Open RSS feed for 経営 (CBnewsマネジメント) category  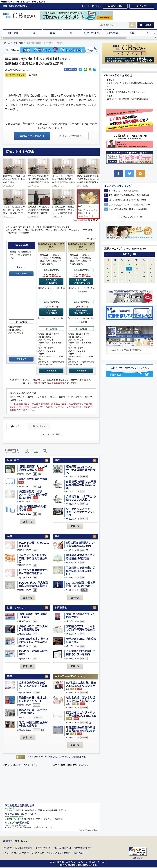(x=94, y=676)
